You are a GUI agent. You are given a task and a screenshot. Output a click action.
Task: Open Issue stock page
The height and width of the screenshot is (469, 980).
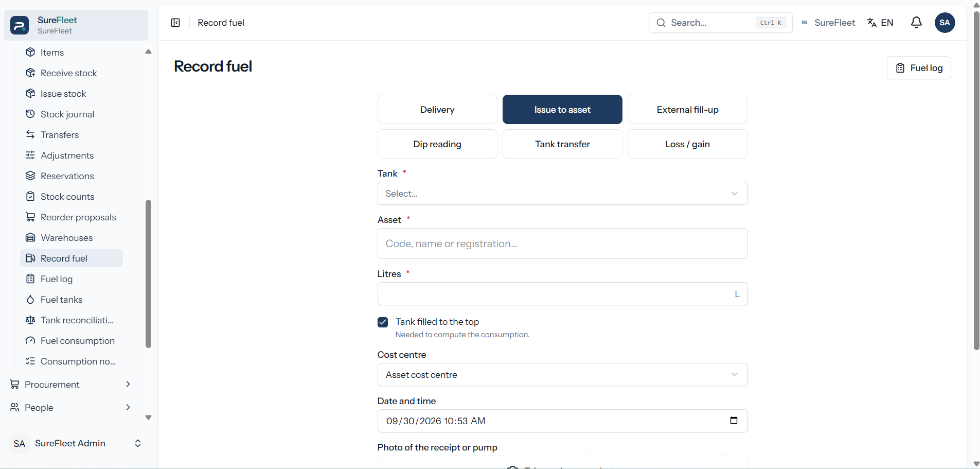click(x=72, y=94)
